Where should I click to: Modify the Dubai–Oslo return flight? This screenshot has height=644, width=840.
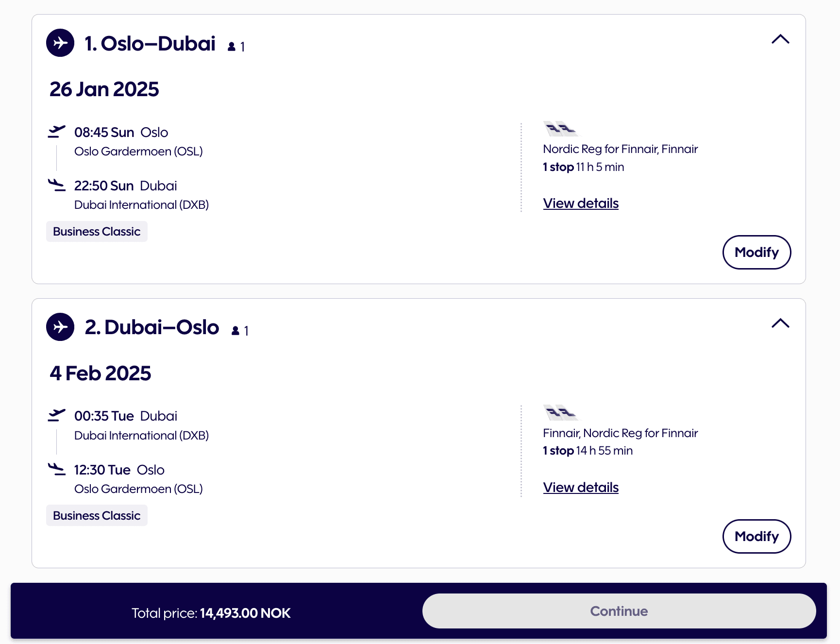pyautogui.click(x=756, y=536)
